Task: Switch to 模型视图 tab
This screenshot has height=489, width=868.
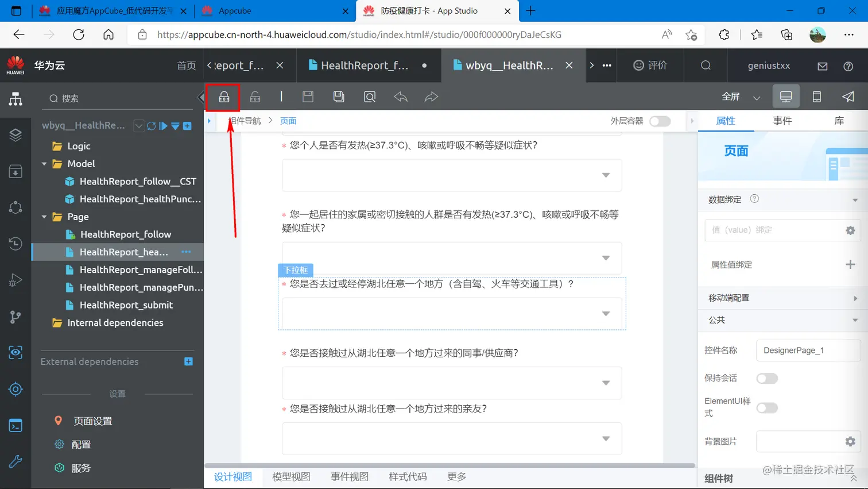Action: point(291,477)
